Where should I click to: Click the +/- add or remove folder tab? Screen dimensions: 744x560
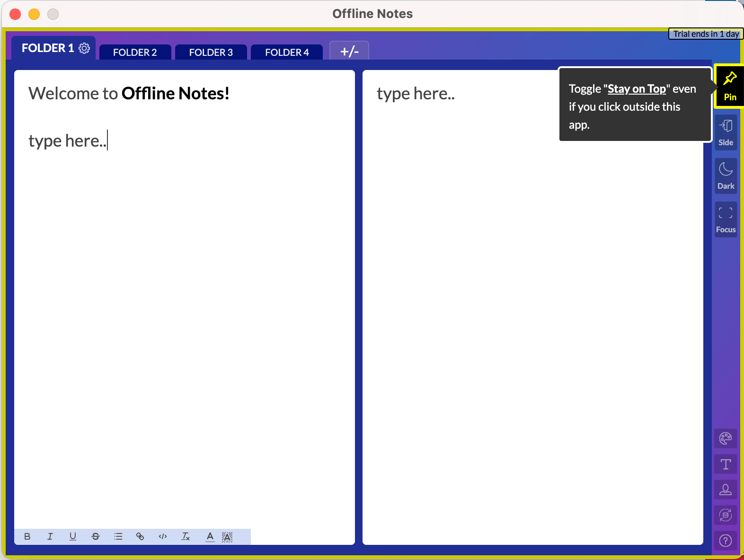[x=349, y=51]
